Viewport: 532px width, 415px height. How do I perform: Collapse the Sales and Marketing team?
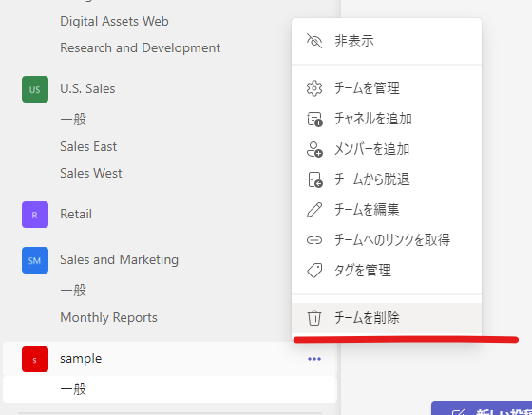(119, 259)
